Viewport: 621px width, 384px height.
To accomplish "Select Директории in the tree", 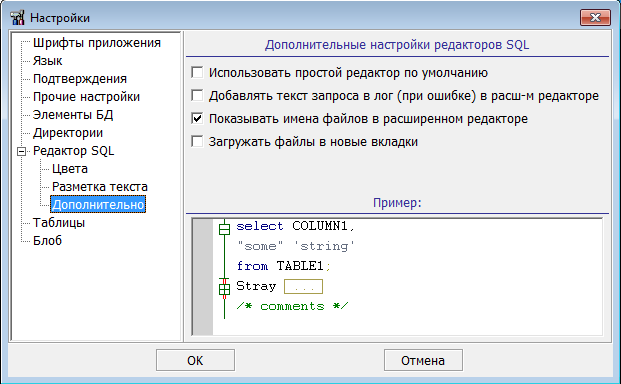I will tap(68, 133).
